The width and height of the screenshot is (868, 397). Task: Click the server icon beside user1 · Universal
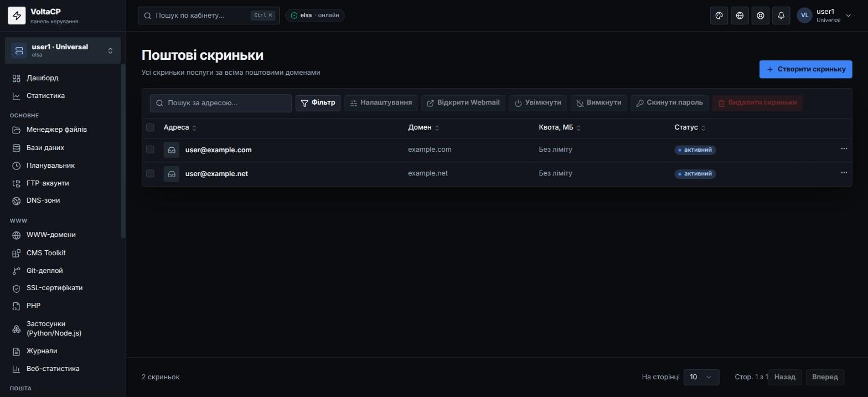pos(19,50)
